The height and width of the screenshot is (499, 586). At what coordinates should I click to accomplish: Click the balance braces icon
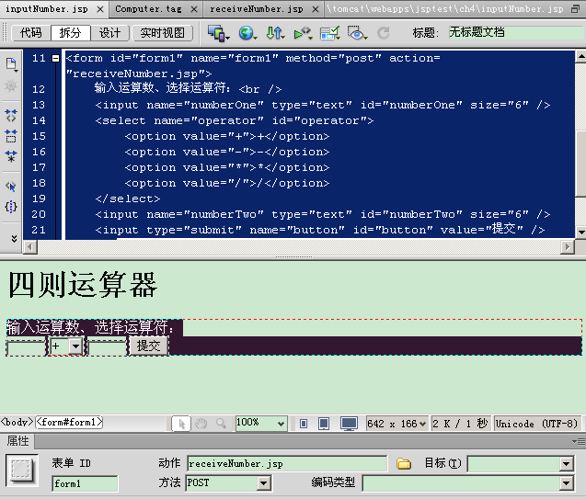11,206
